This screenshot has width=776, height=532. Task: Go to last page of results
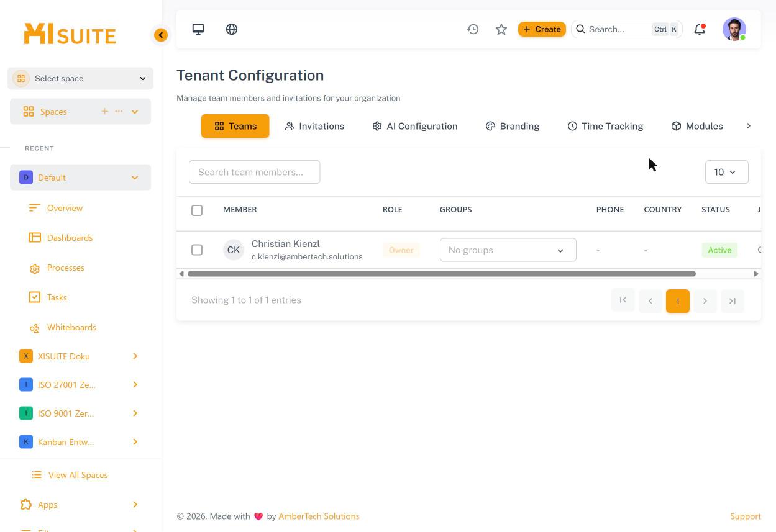point(733,300)
